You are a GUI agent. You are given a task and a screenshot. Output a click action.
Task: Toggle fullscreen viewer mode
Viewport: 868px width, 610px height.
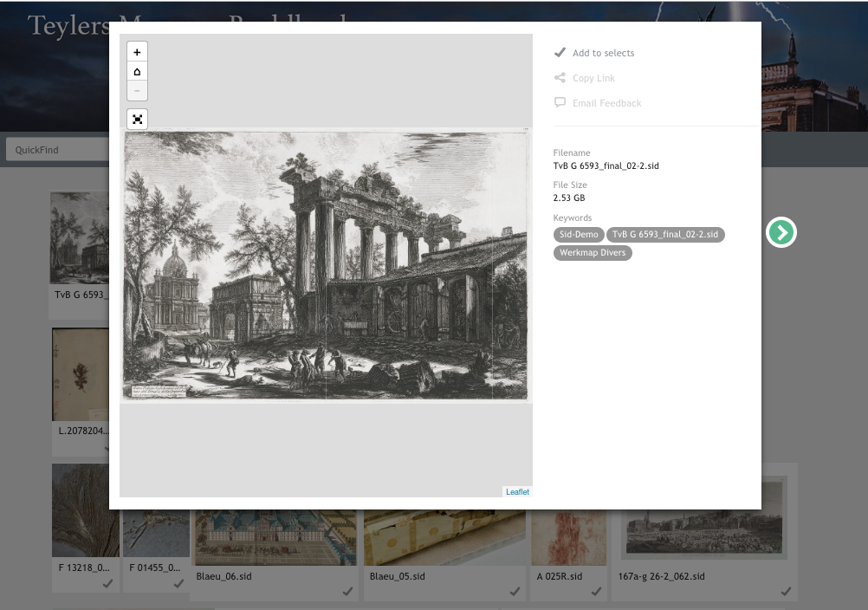[x=137, y=119]
